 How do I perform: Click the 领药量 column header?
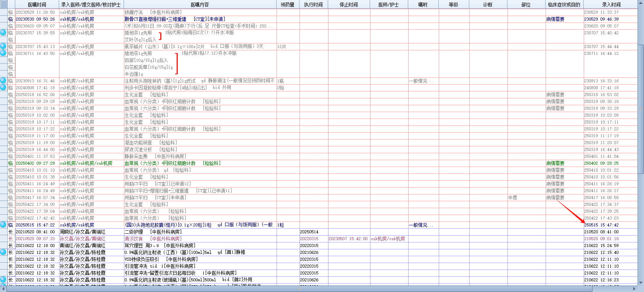click(288, 5)
